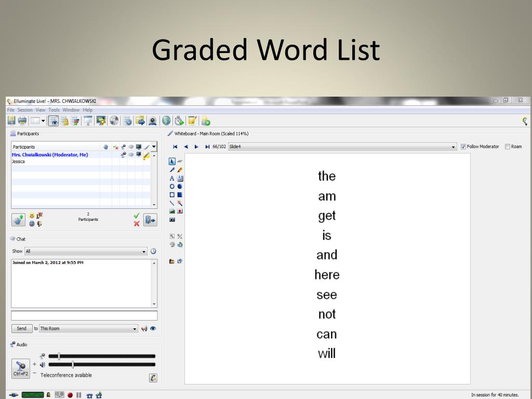Click the chat timestamp clock icon
The width and height of the screenshot is (532, 399).
tap(153, 251)
